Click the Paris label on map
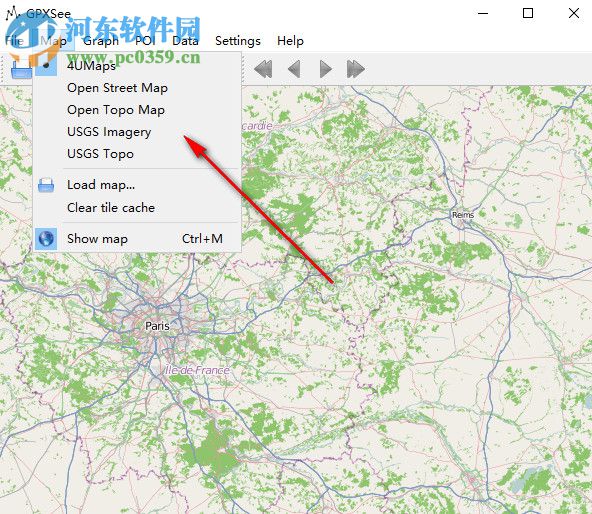The image size is (592, 514). click(x=157, y=326)
